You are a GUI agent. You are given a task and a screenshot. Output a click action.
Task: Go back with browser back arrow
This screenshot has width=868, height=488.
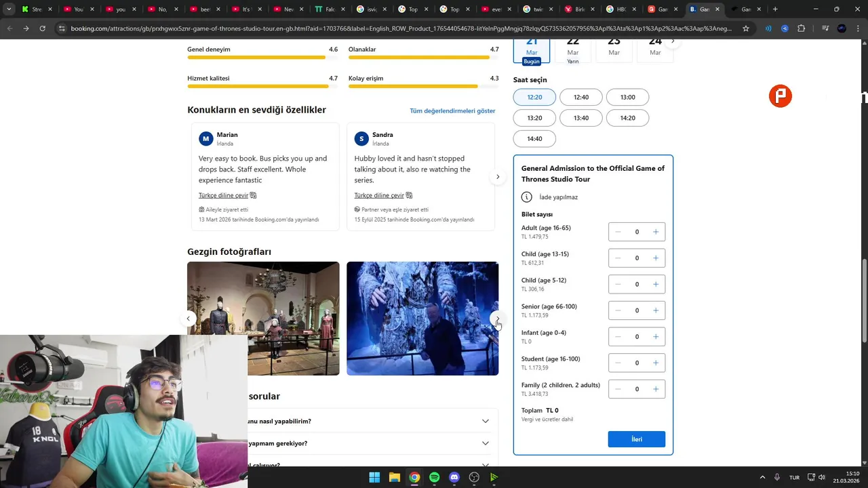(x=9, y=28)
